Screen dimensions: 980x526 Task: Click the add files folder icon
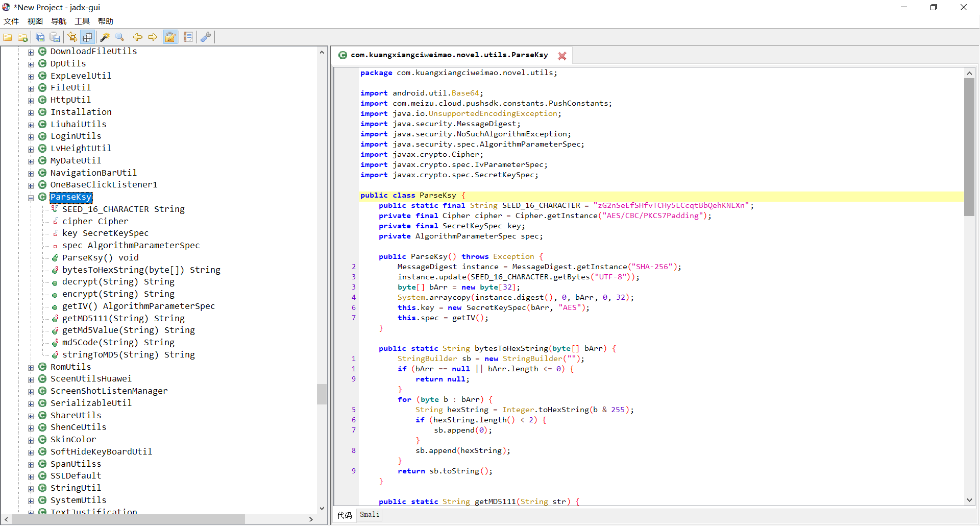coord(22,37)
